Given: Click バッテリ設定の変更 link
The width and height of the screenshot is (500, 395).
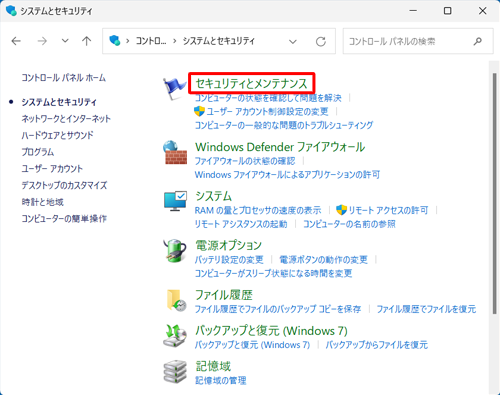Looking at the screenshot, I should [229, 260].
